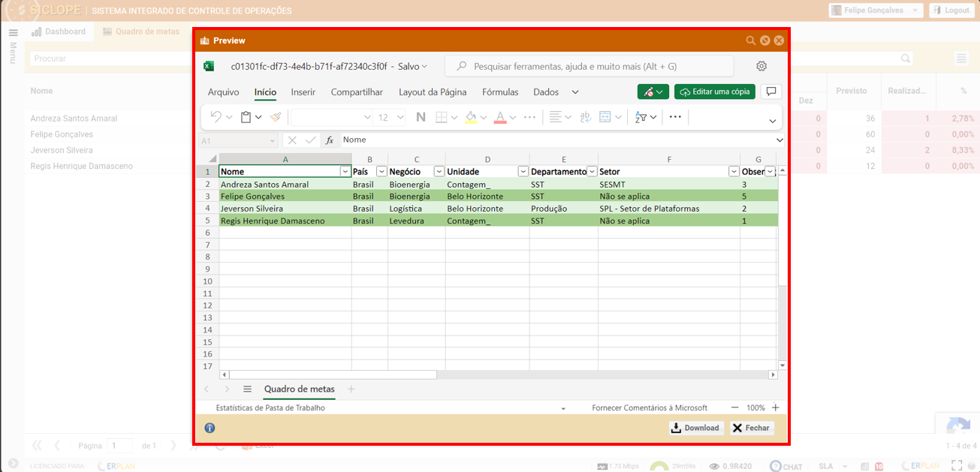980x472 pixels.
Task: Click the Download button
Action: click(695, 428)
